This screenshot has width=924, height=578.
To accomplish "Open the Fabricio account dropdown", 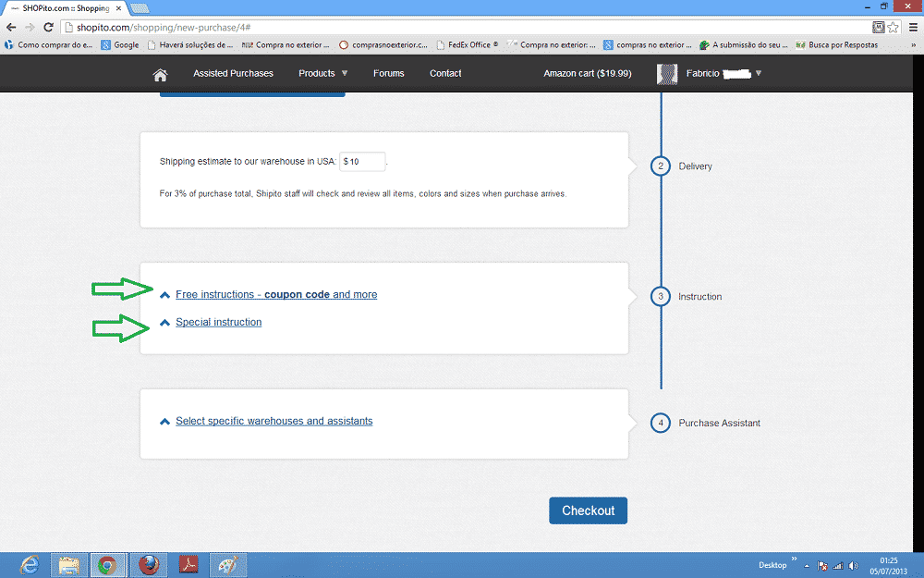I will coord(710,74).
